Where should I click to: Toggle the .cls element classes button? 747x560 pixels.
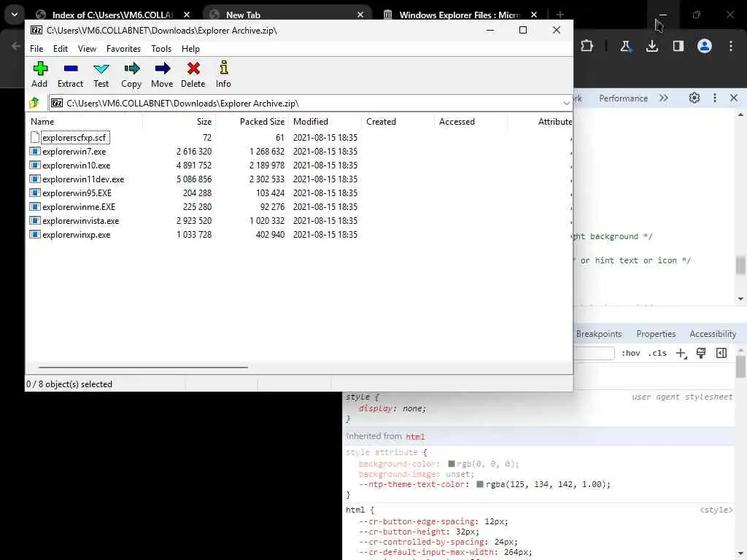pyautogui.click(x=657, y=354)
